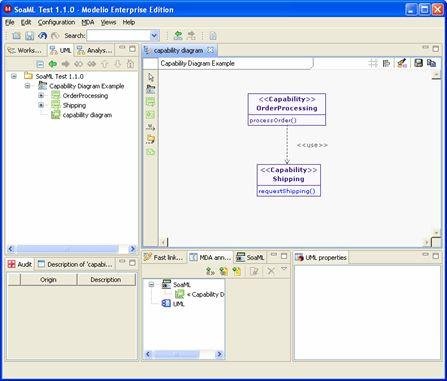
Task: Click gray forward arrow in UML explorer
Action: (x=65, y=64)
